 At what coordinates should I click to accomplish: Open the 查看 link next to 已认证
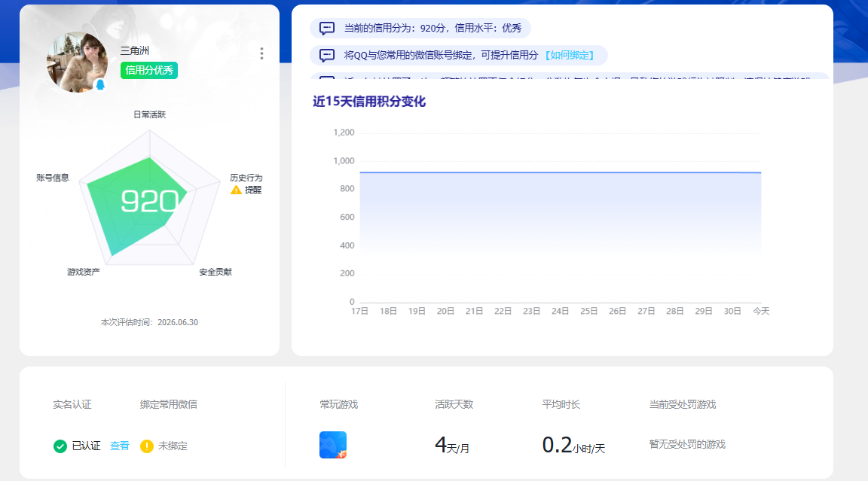click(x=120, y=446)
